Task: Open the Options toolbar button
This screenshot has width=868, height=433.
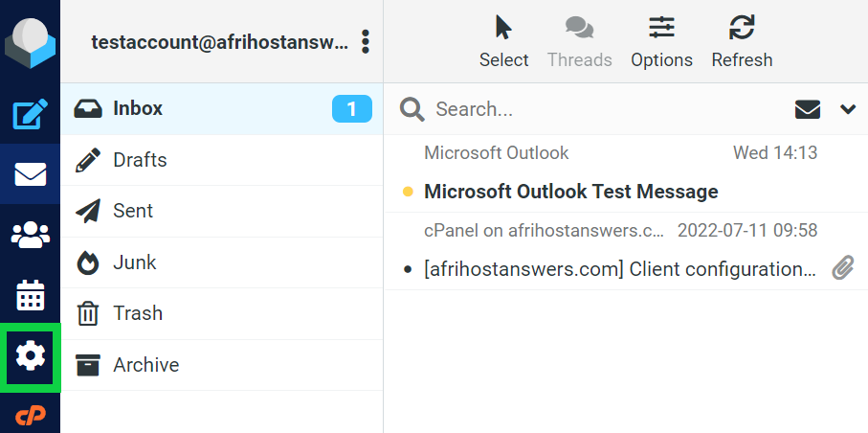Action: point(661,41)
